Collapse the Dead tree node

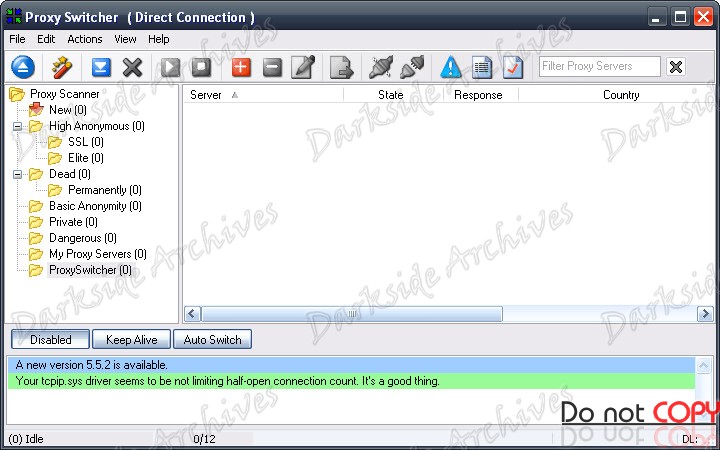click(x=17, y=174)
